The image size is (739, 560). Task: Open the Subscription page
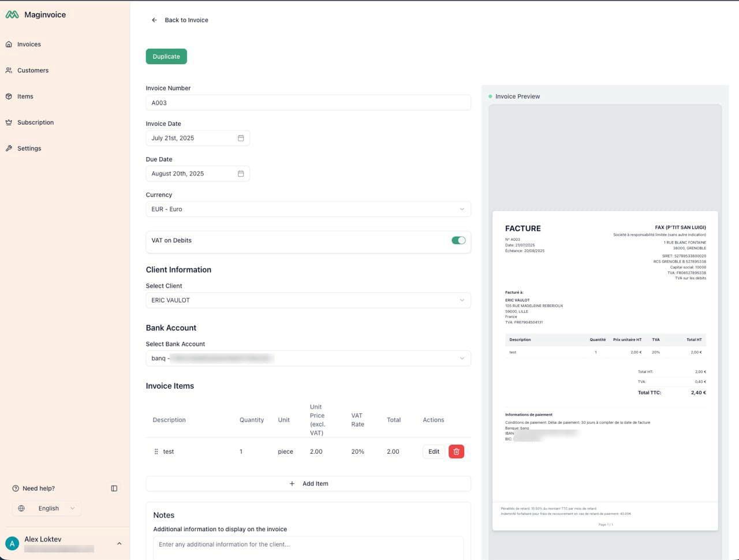tap(35, 122)
